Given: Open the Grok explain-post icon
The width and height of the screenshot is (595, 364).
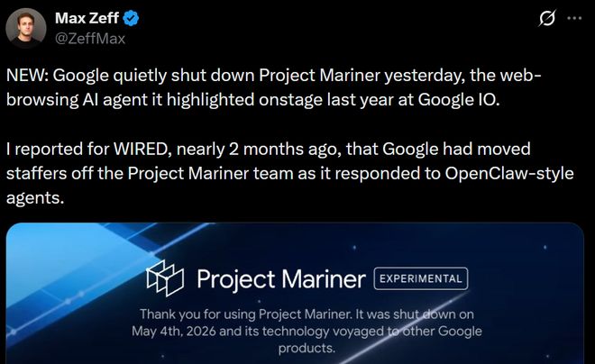Looking at the screenshot, I should (x=547, y=18).
